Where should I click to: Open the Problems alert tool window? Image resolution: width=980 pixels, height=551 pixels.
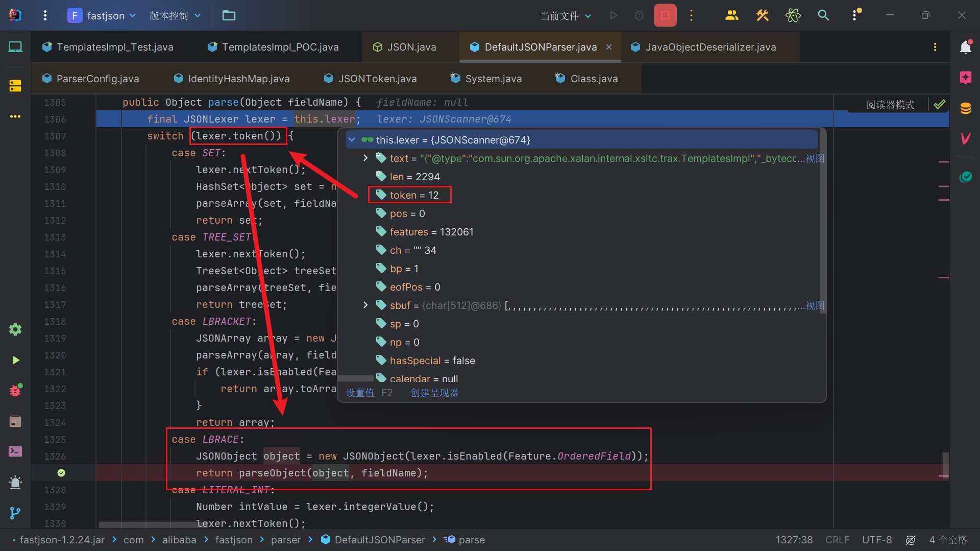coord(15,482)
